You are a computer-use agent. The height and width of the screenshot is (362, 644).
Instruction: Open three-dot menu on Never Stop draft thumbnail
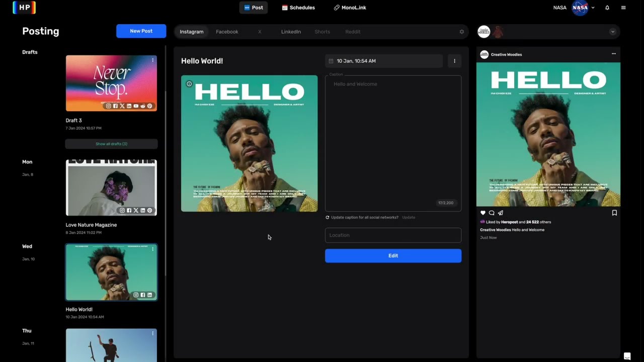point(152,60)
